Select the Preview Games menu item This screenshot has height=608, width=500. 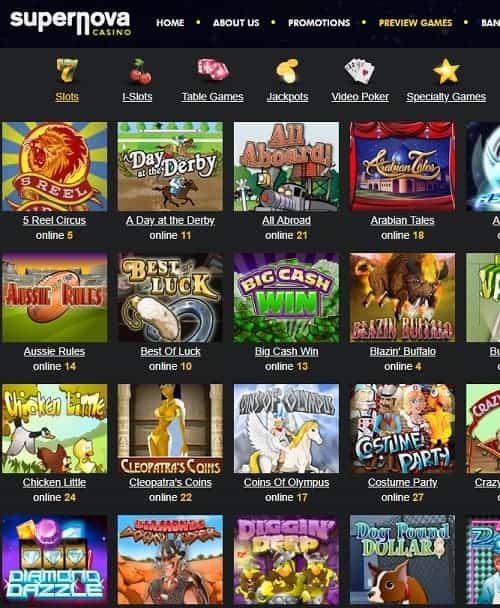click(415, 23)
